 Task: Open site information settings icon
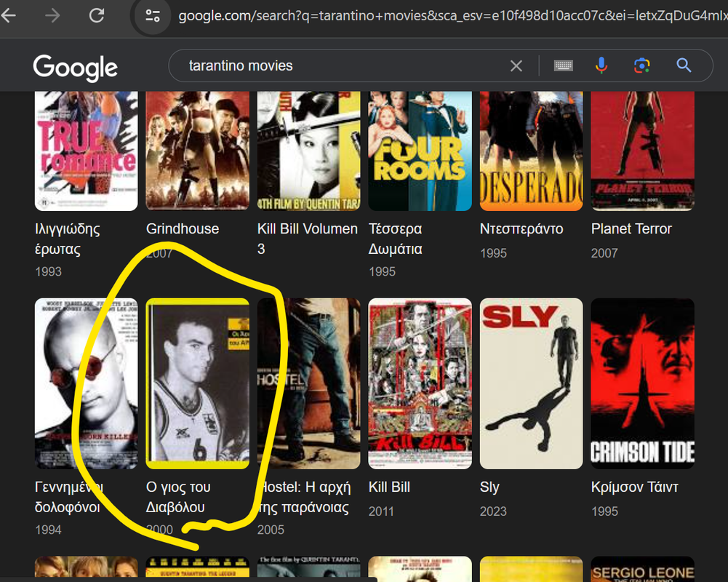[153, 16]
